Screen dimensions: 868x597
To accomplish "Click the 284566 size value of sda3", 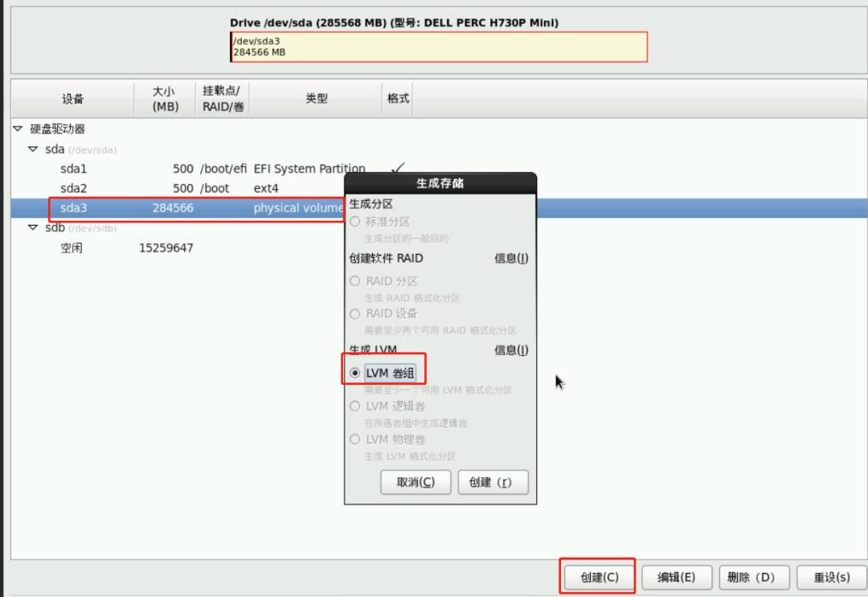I will pyautogui.click(x=173, y=208).
